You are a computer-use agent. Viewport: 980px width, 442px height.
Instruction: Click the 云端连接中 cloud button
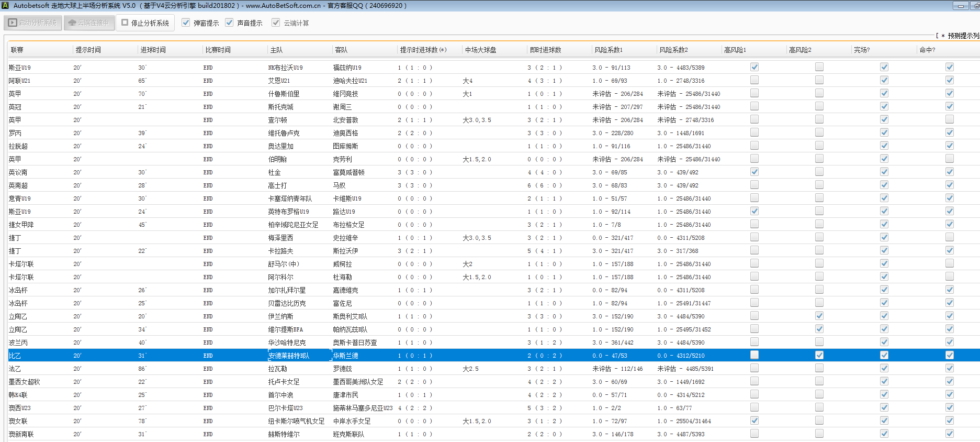pos(89,23)
